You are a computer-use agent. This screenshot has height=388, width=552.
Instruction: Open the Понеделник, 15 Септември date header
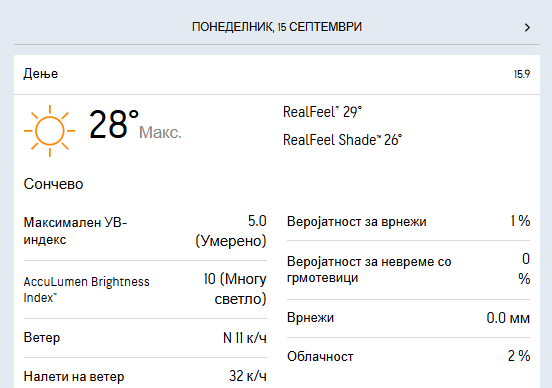pyautogui.click(x=277, y=27)
